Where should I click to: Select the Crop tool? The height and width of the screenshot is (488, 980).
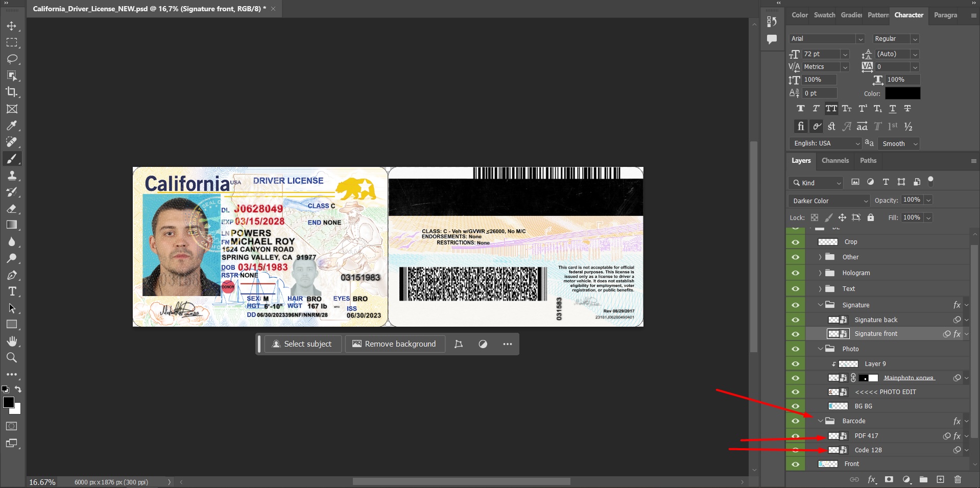pyautogui.click(x=12, y=92)
